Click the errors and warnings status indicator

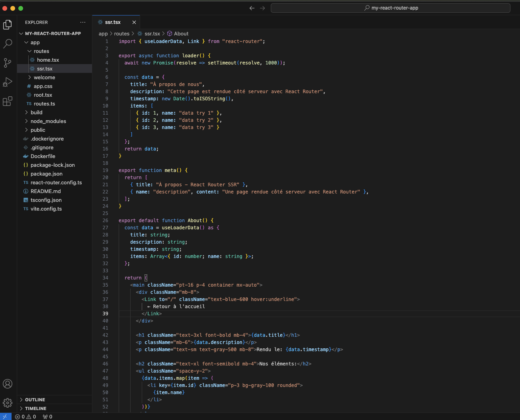pos(26,417)
